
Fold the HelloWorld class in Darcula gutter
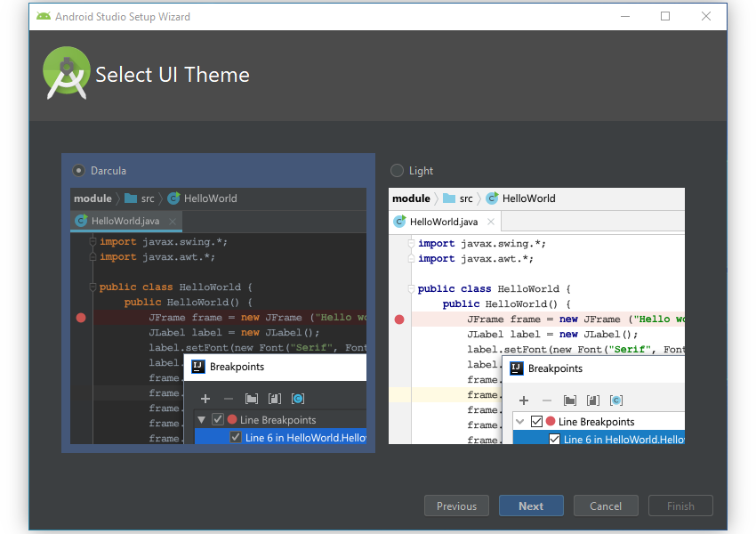pos(92,287)
